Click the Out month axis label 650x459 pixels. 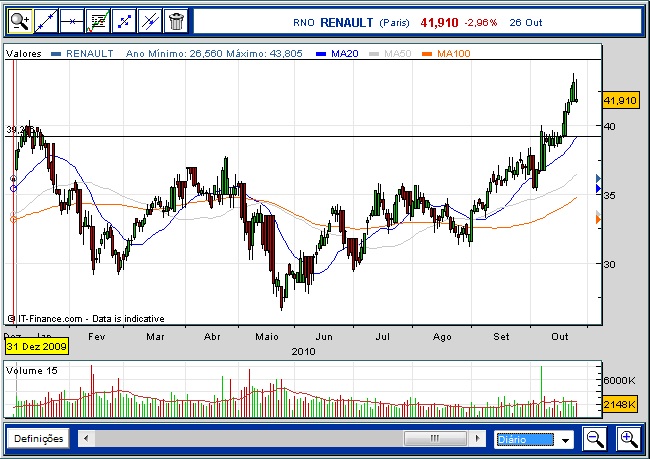pyautogui.click(x=560, y=337)
